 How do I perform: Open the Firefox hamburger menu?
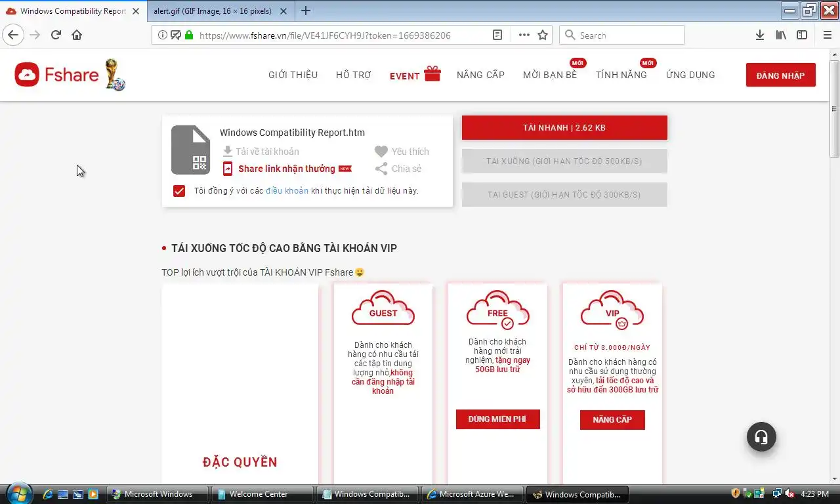tap(827, 35)
